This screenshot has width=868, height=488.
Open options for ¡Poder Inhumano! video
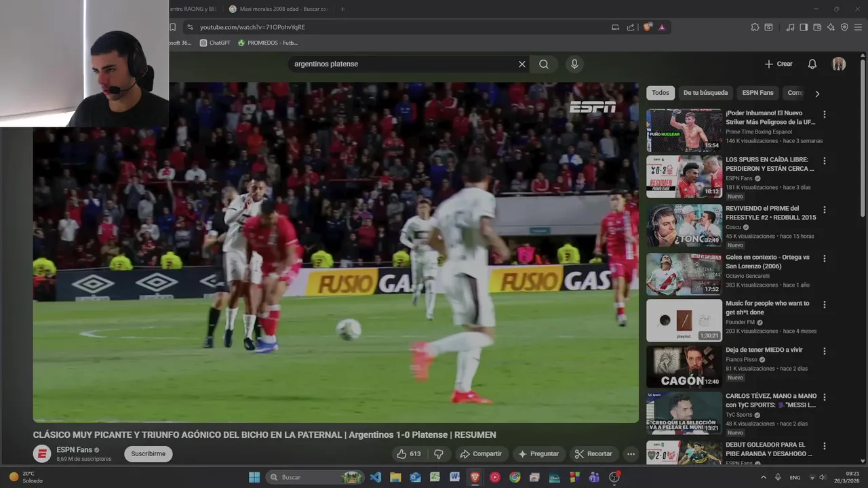(825, 115)
